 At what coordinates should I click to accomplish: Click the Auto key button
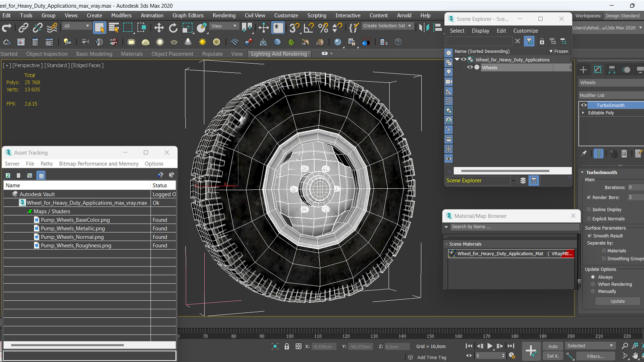(x=553, y=346)
